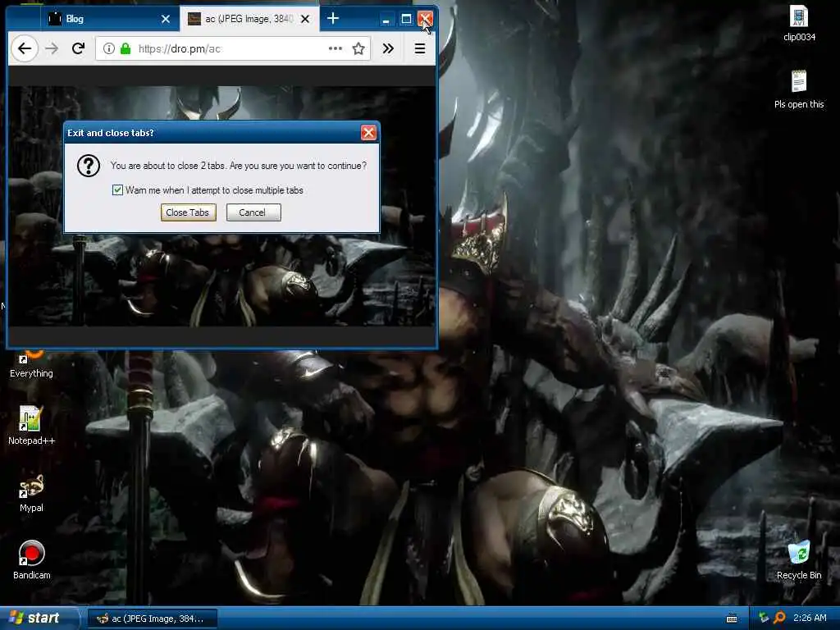Confirm with the Close Tabs button
This screenshot has height=630, width=840.
click(188, 212)
